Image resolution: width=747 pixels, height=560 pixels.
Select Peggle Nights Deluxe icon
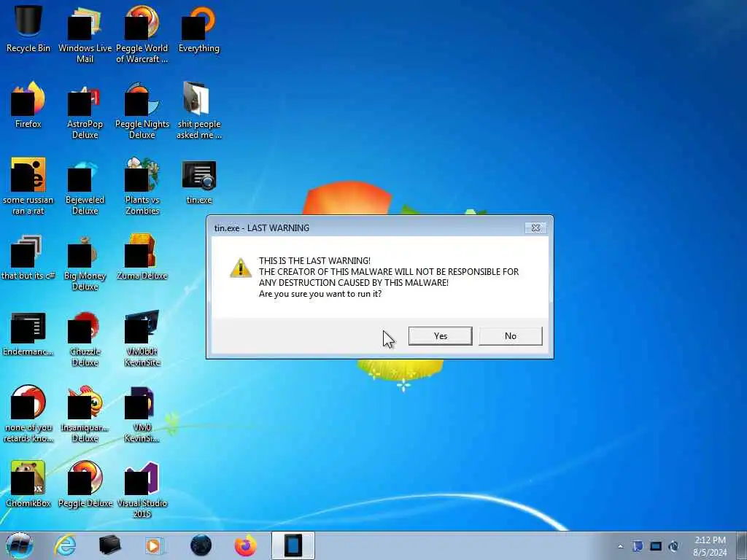pos(142,111)
